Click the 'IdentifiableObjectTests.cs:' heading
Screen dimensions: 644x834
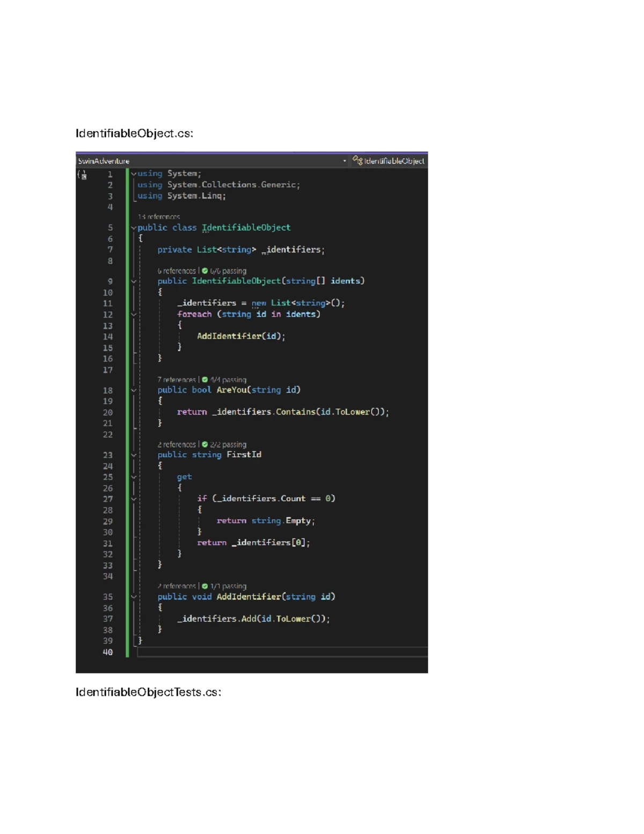coord(148,692)
